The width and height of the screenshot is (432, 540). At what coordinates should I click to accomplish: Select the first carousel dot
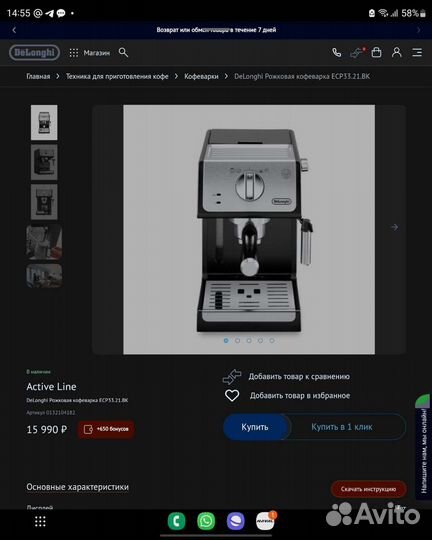tap(226, 340)
